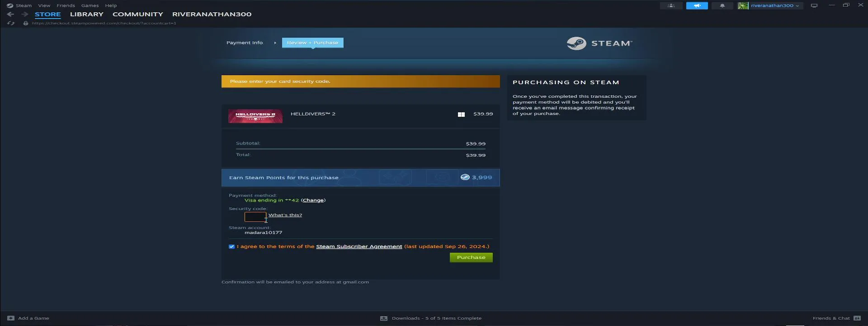The width and height of the screenshot is (868, 326).
Task: Reload the checkout page
Action: point(11,23)
